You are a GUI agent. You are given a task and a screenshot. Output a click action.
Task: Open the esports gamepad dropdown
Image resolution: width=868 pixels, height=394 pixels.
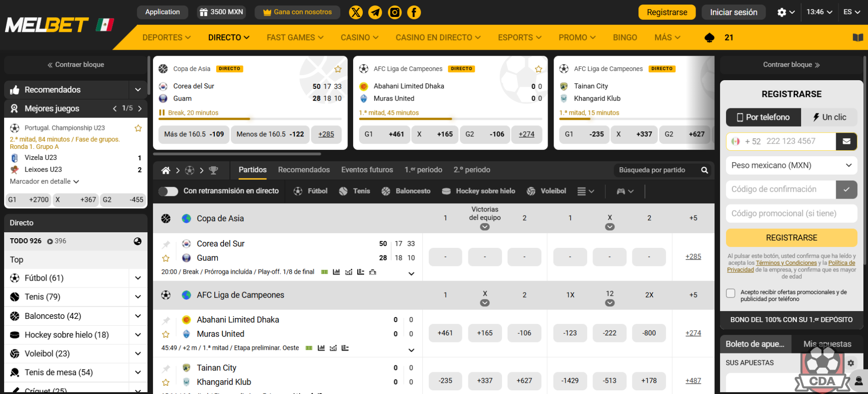625,191
